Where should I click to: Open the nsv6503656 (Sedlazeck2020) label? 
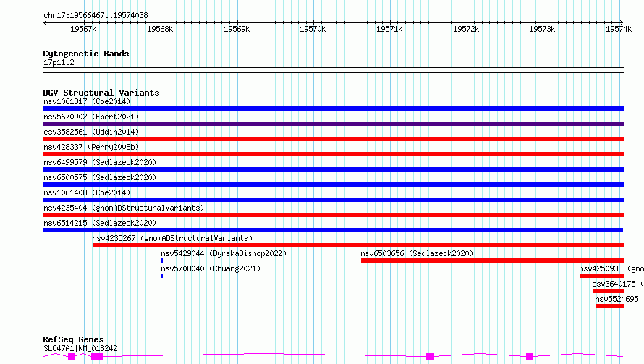click(x=417, y=253)
